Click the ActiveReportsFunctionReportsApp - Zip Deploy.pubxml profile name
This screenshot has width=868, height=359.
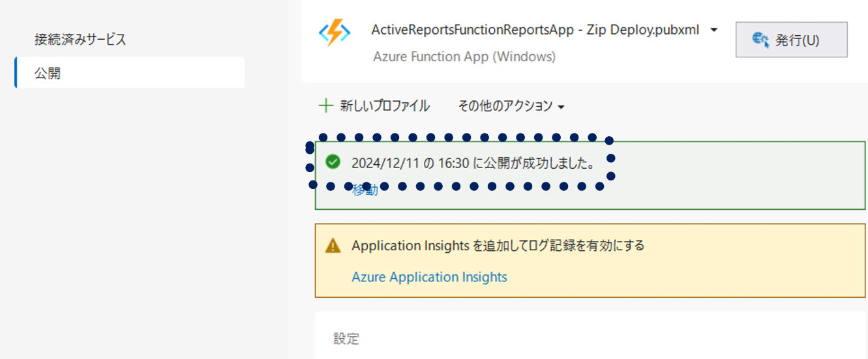pyautogui.click(x=535, y=30)
